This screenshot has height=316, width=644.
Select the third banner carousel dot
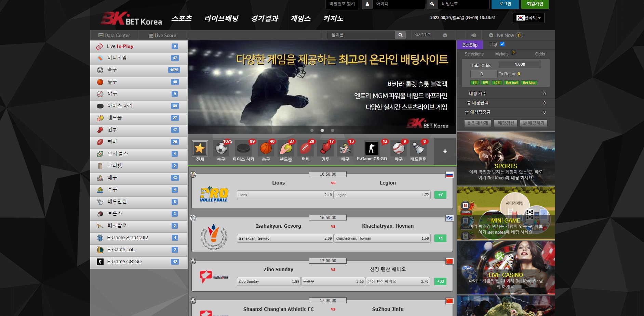click(x=332, y=130)
